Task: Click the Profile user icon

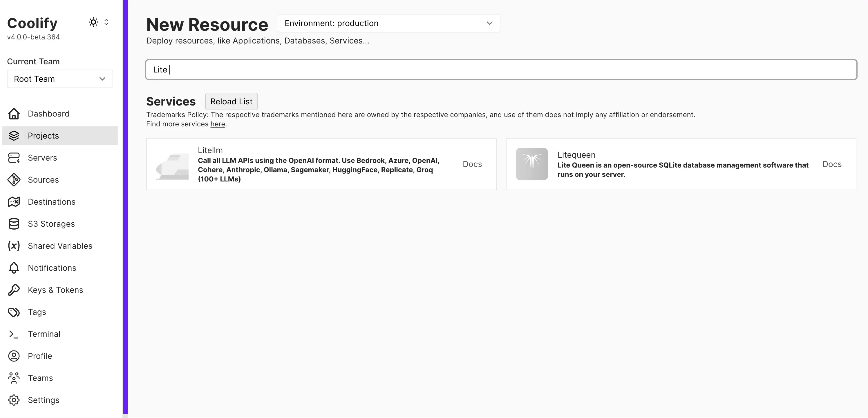Action: point(14,356)
